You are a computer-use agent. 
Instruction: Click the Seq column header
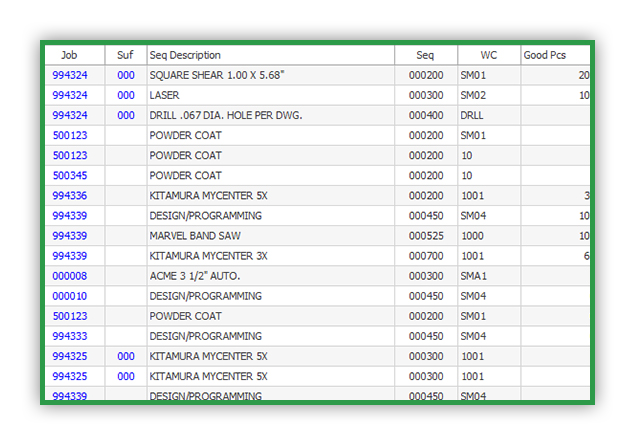click(x=426, y=55)
